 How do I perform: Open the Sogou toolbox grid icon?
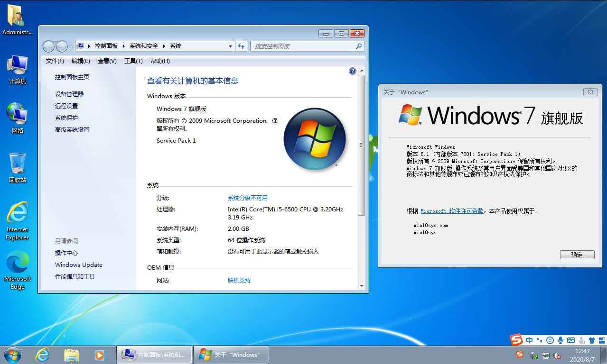[x=602, y=340]
